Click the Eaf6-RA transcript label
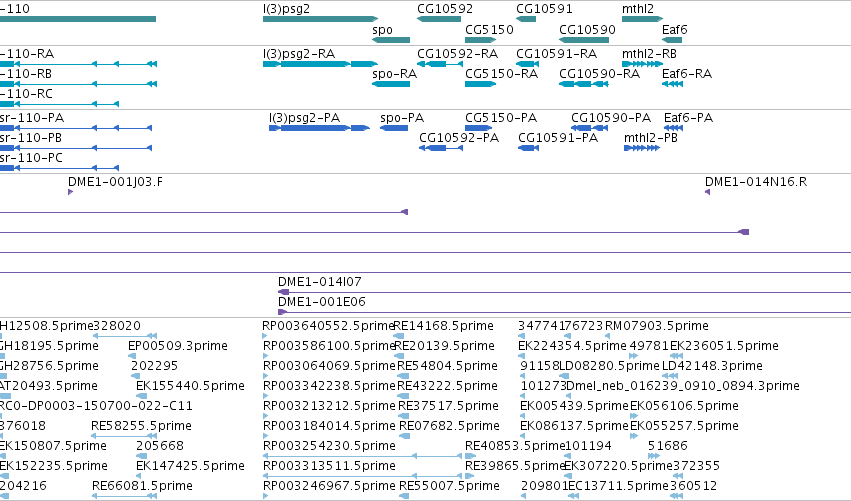The width and height of the screenshot is (851, 501). pos(687,74)
